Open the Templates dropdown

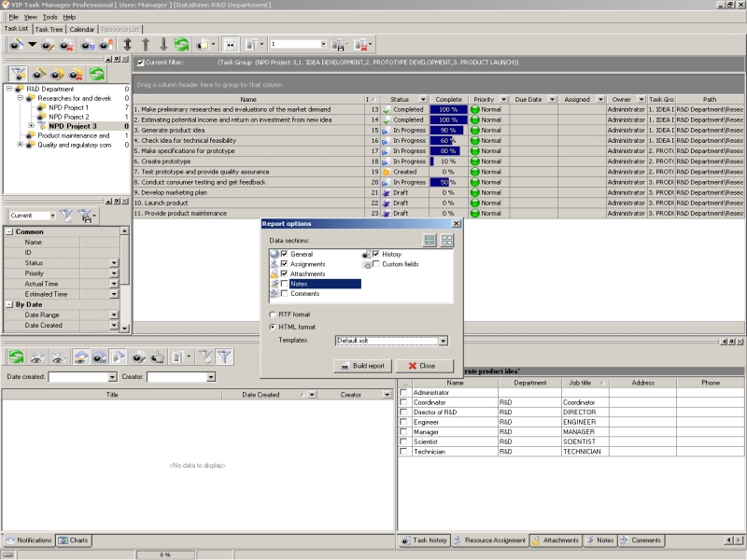pyautogui.click(x=443, y=341)
